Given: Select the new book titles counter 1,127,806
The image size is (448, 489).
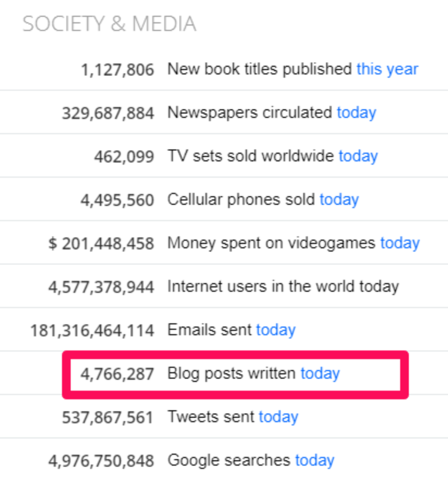Looking at the screenshot, I should pyautogui.click(x=117, y=70).
